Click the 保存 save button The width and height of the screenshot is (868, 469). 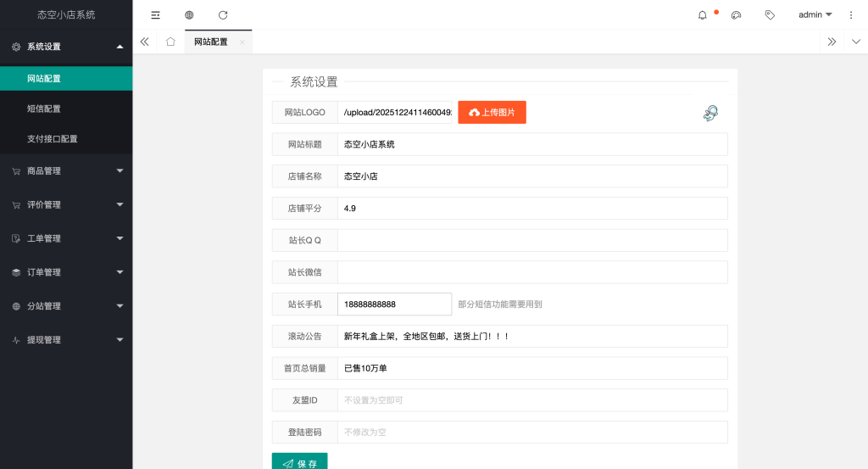[299, 462]
